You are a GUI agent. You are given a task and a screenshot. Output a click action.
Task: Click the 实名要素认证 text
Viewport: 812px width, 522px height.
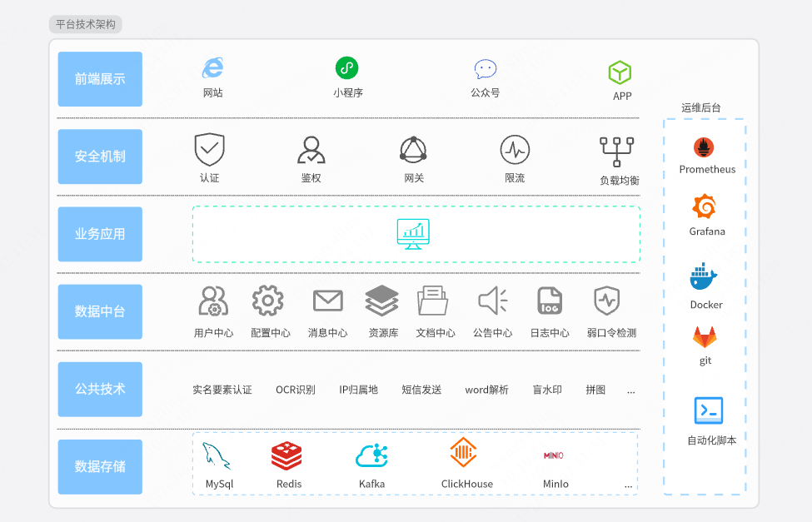click(222, 390)
